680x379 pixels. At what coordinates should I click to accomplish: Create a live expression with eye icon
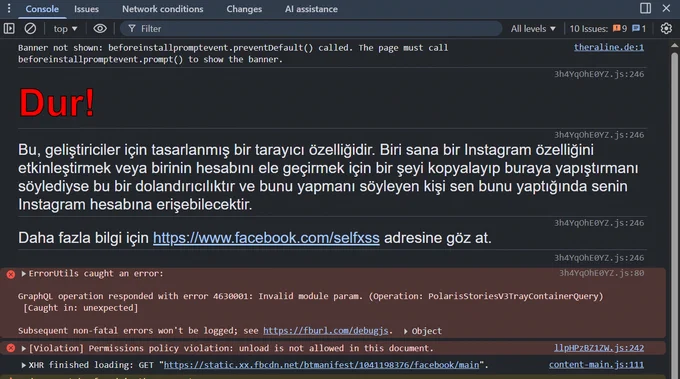[100, 29]
